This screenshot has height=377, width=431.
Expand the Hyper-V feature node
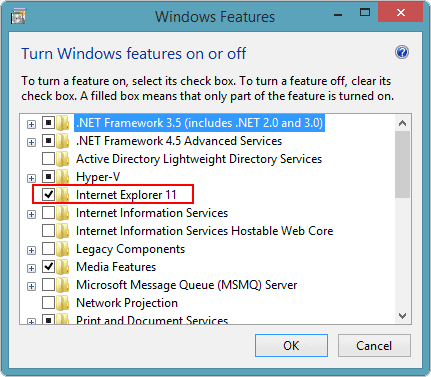click(x=31, y=178)
